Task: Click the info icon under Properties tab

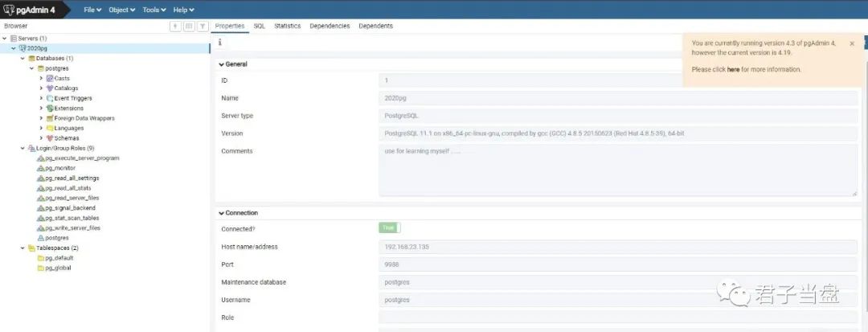Action: 219,43
